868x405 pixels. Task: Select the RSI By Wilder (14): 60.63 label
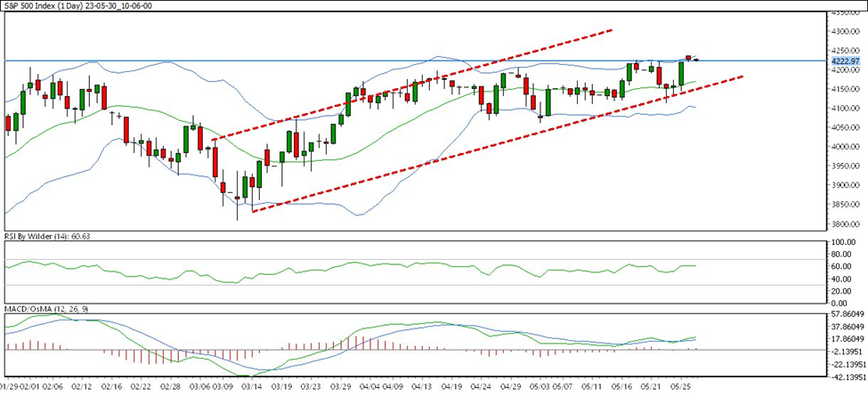(x=47, y=236)
